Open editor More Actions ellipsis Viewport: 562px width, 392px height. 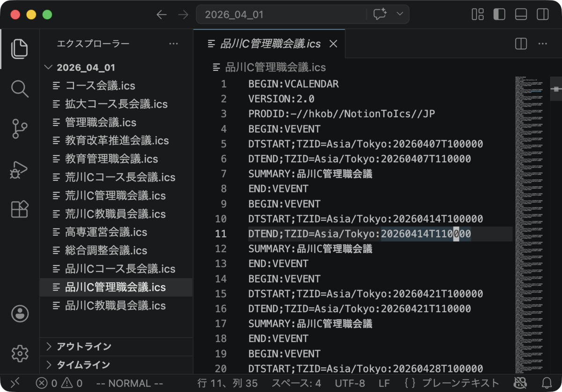coord(542,44)
